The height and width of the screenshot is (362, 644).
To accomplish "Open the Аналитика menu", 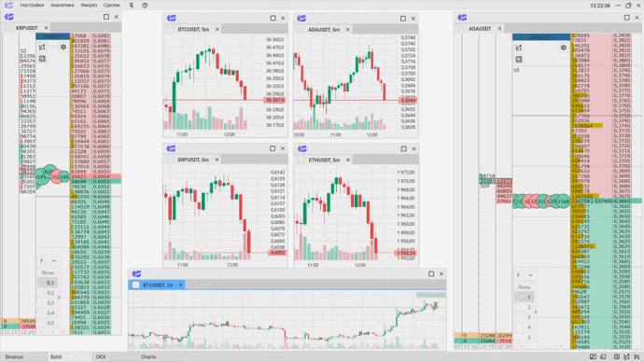I will click(x=62, y=6).
